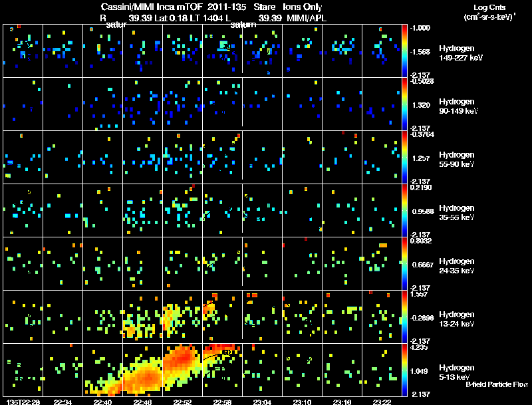
Task: Select the '-0.2896' color scale value
Action: (422, 318)
